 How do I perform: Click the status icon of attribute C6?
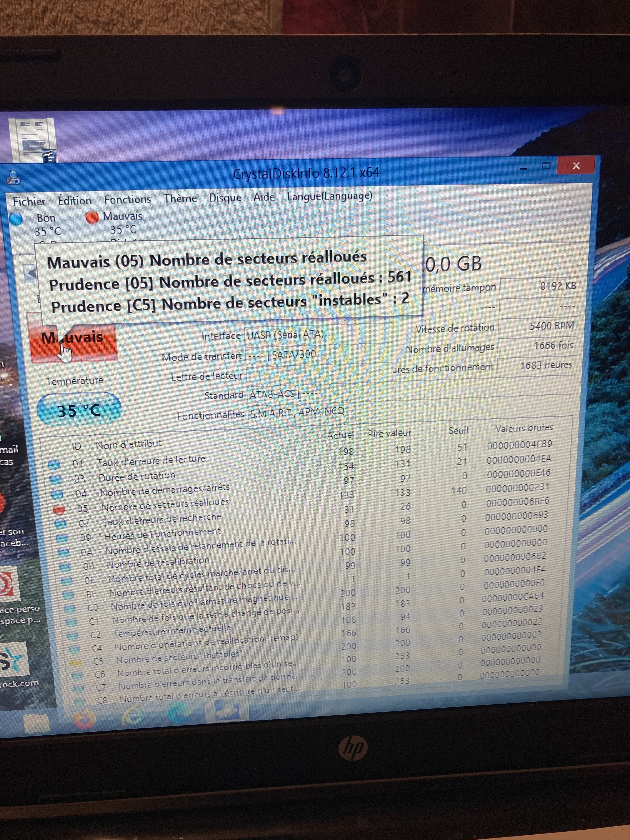pos(77,675)
